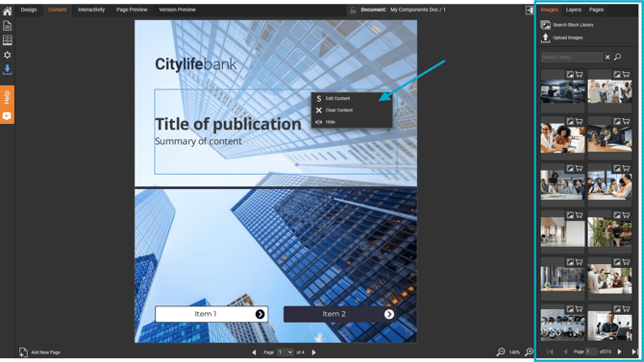Choose Hide in the context menu
Screen dimensions: 644x362
click(x=352, y=122)
